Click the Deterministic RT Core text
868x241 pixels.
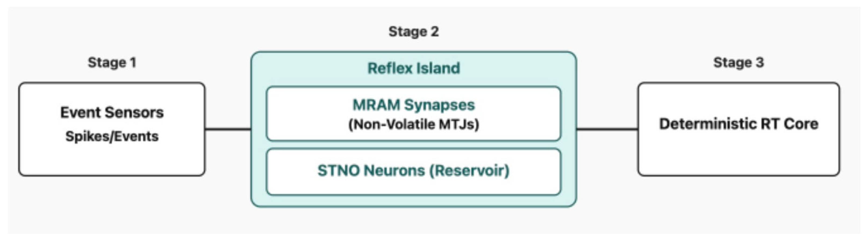coord(739,124)
